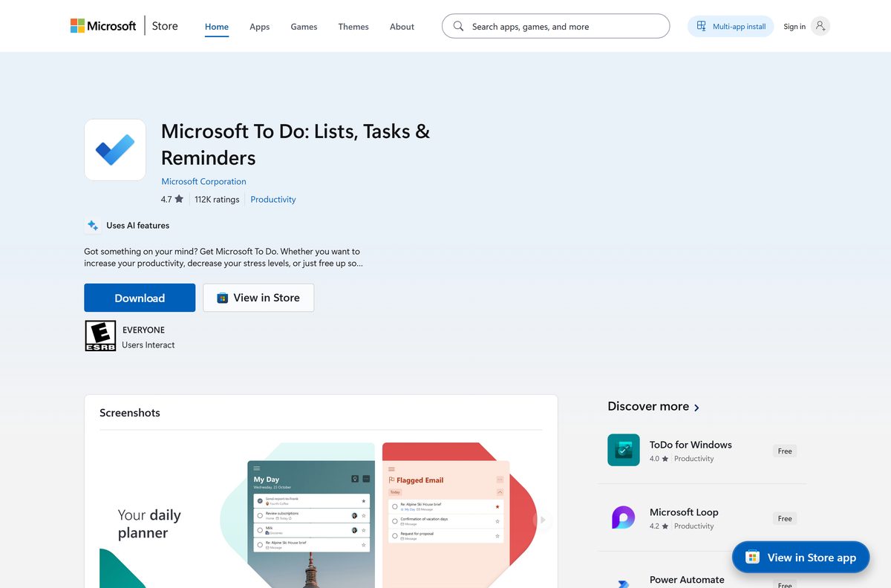The width and height of the screenshot is (891, 588).
Task: Click the View in Store button
Action: [x=258, y=298]
